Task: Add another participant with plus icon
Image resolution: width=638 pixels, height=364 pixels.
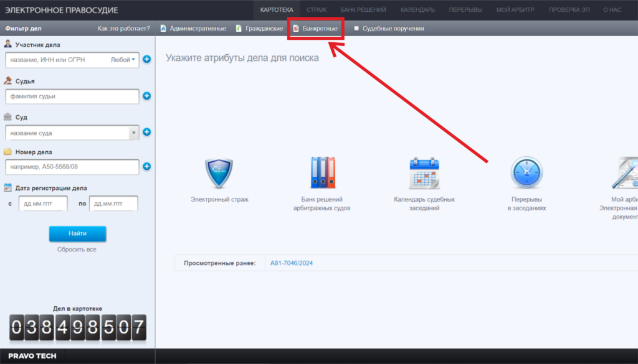Action: (x=147, y=60)
